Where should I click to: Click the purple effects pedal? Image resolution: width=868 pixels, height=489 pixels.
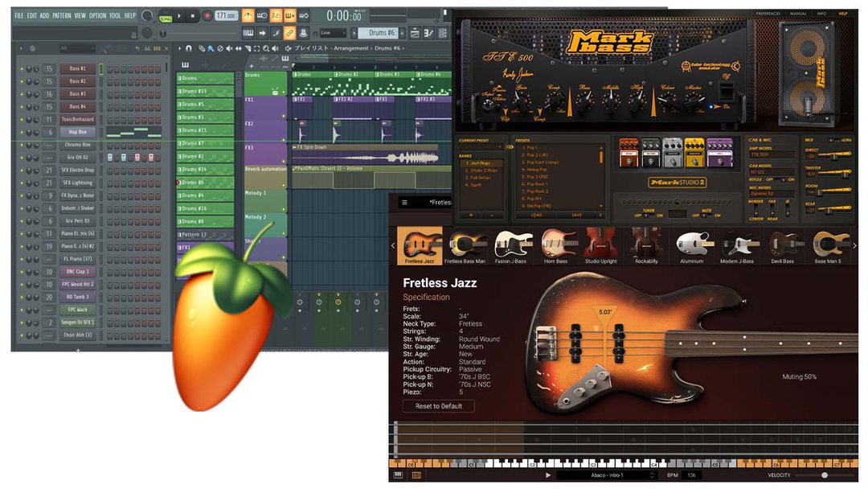(x=719, y=152)
